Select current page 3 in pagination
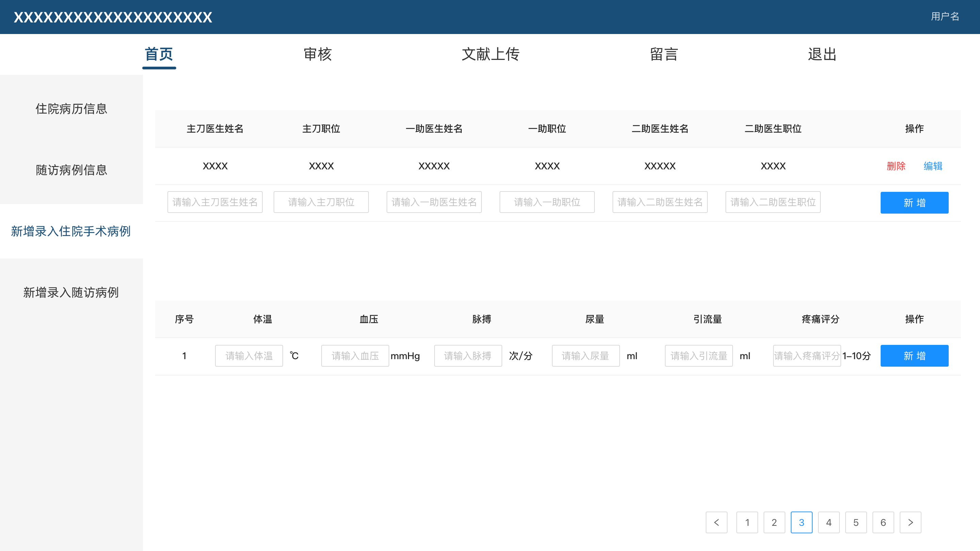The image size is (980, 551). tap(802, 522)
